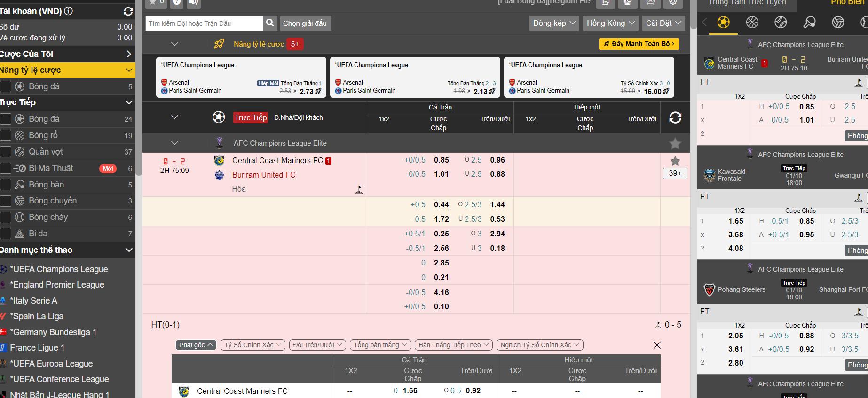Viewport: 868px width, 398px height.
Task: Click the favorites star counter at top
Action: (x=156, y=3)
